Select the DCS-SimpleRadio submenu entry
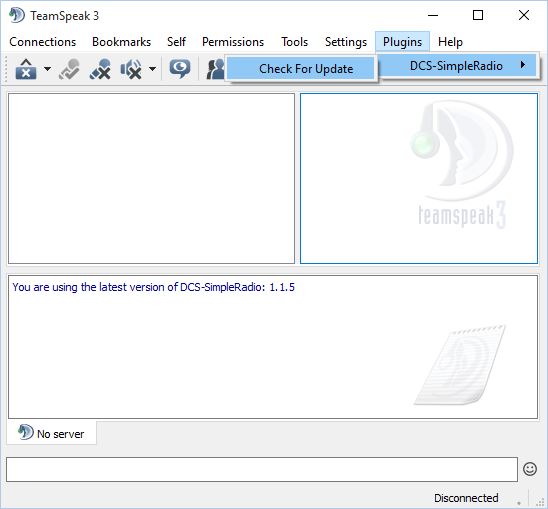Screen dimensions: 548x509 (458, 65)
